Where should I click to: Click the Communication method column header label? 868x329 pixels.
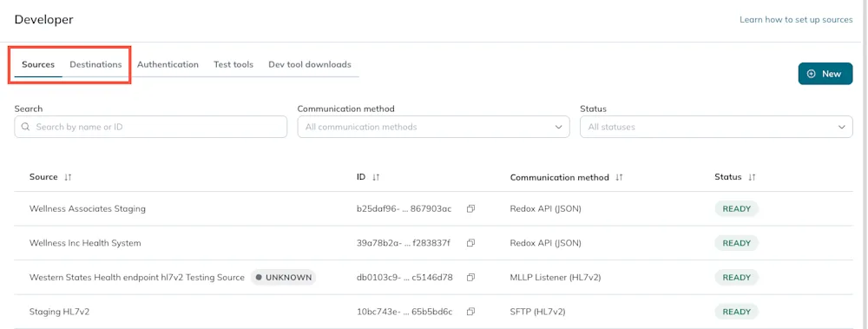(559, 177)
